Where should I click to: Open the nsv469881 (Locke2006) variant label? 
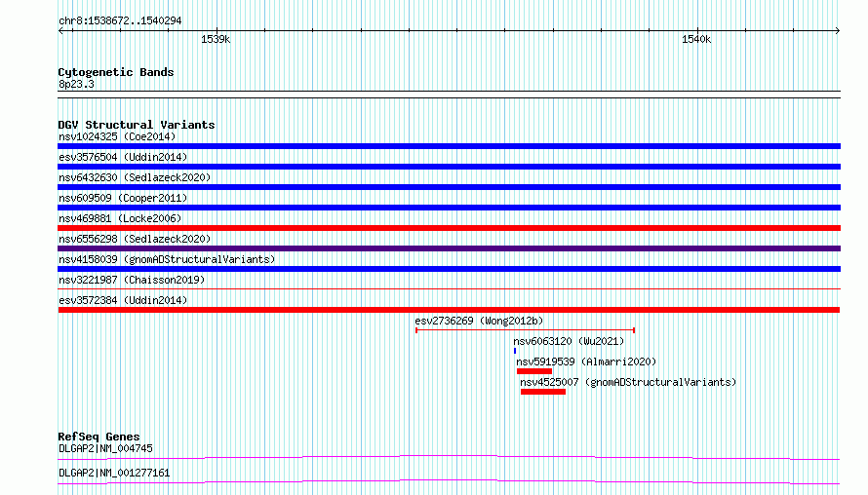(120, 218)
